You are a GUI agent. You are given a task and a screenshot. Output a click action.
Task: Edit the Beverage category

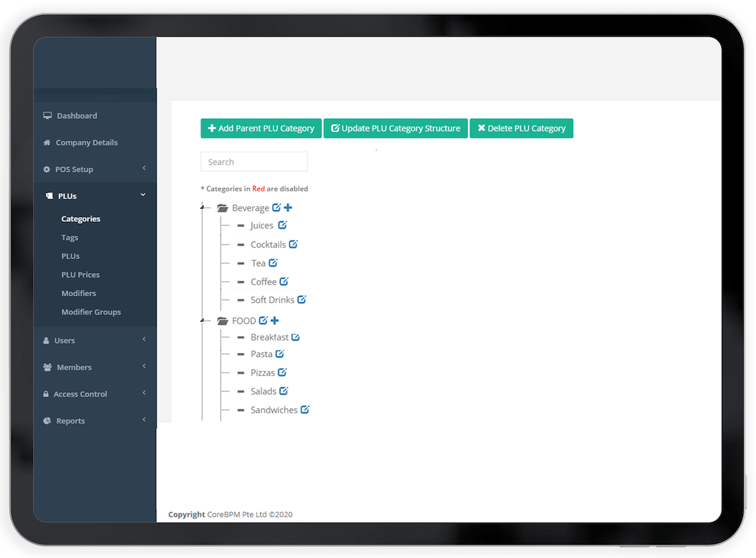[x=277, y=207]
